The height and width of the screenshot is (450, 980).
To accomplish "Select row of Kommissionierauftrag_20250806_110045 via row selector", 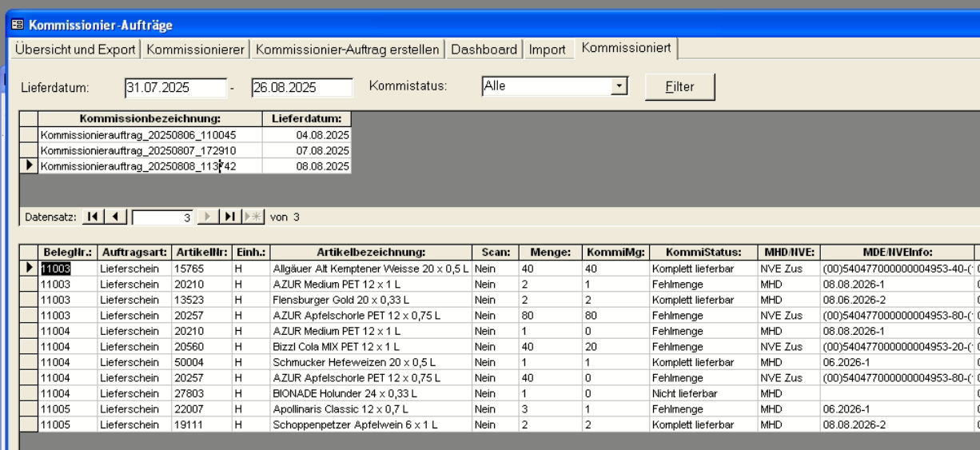I will coord(28,135).
